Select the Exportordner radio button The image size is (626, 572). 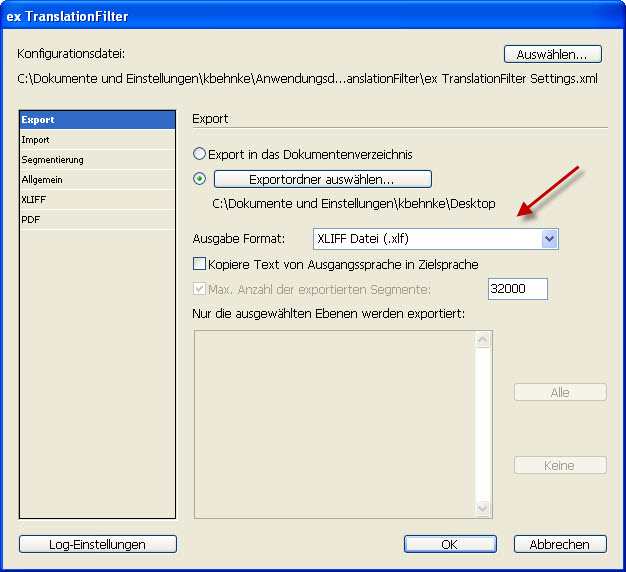coord(199,178)
